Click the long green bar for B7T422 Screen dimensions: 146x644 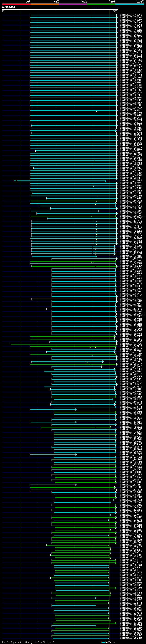click(64, 344)
